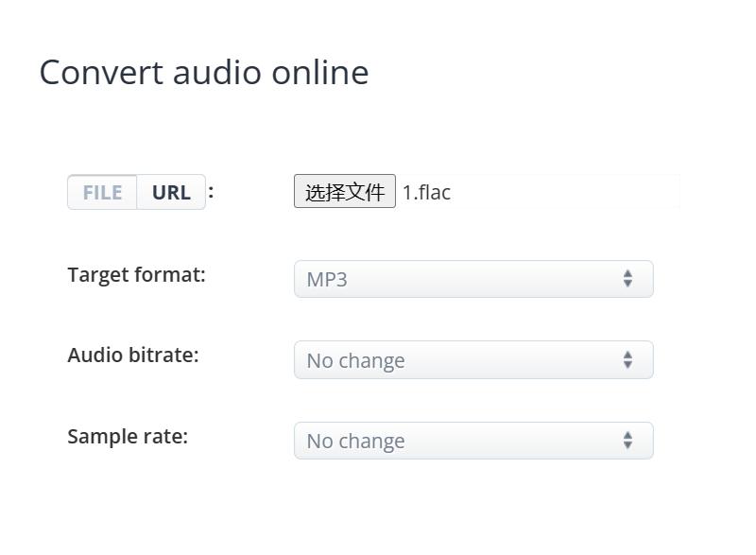This screenshot has height=555, width=756.
Task: Click the 选择文件 file picker button
Action: pyautogui.click(x=345, y=192)
